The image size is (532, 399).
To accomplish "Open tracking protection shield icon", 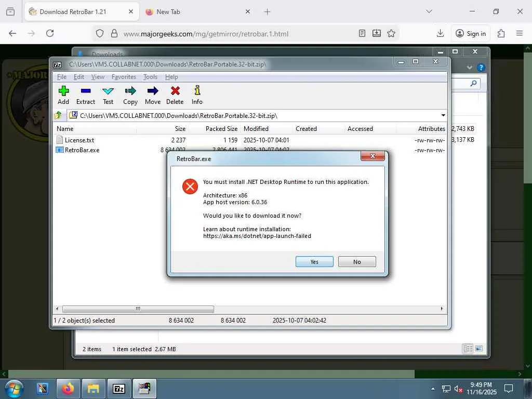I will click(100, 33).
